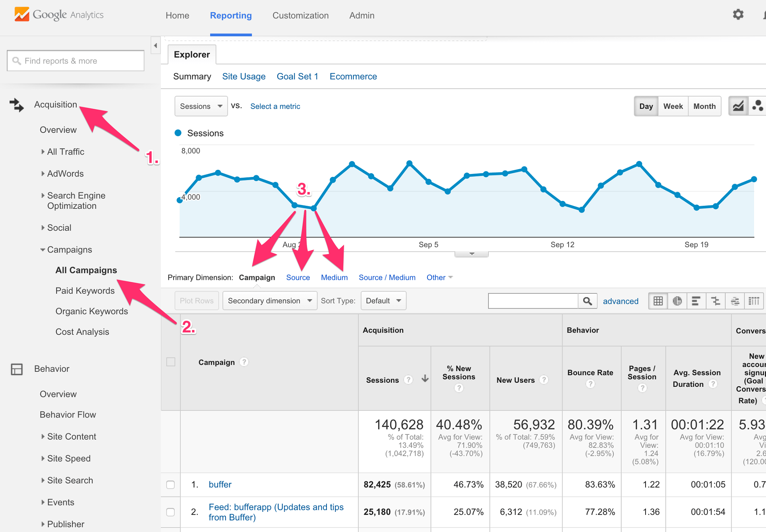This screenshot has width=766, height=532.
Task: Click the table search magnifier button
Action: [587, 301]
